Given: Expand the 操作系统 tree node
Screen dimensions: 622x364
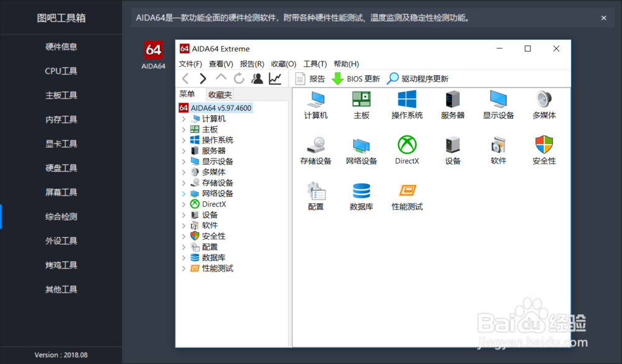Looking at the screenshot, I should (183, 140).
